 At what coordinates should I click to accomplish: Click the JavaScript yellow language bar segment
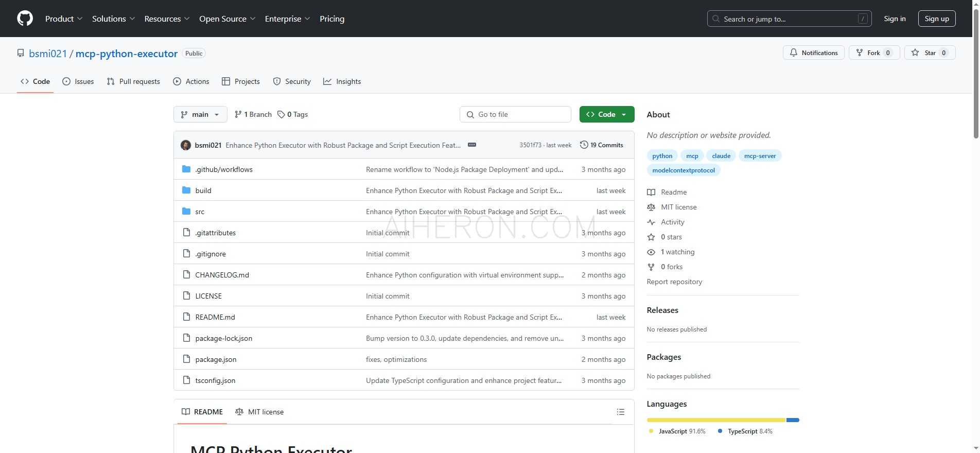tap(716, 420)
